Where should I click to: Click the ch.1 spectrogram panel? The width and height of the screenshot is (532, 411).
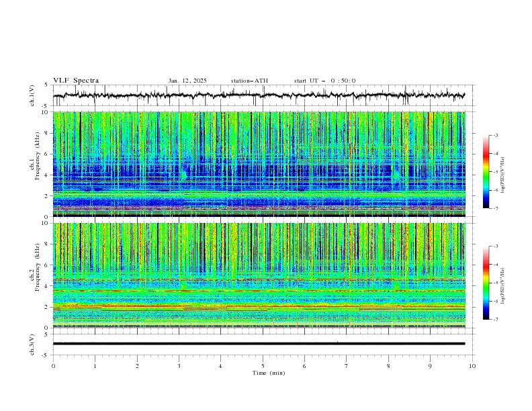[x=259, y=164]
